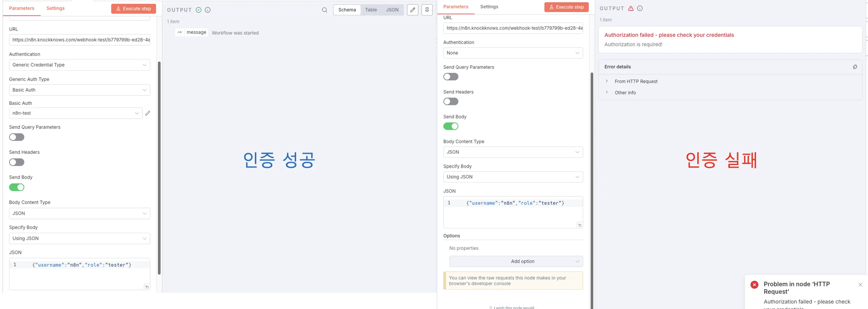
Task: Click the search icon in the output panel
Action: 324,10
